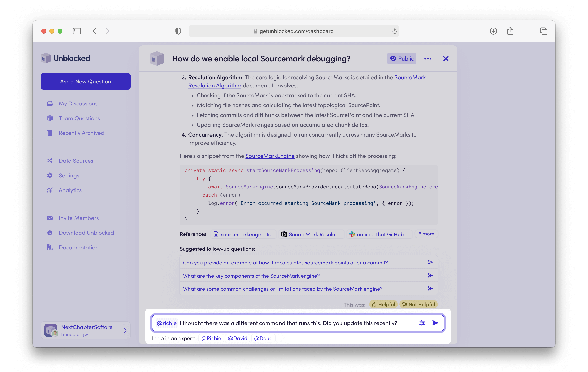Send the key components follow-up arrow
Screen dimensions: 588x372
430,276
